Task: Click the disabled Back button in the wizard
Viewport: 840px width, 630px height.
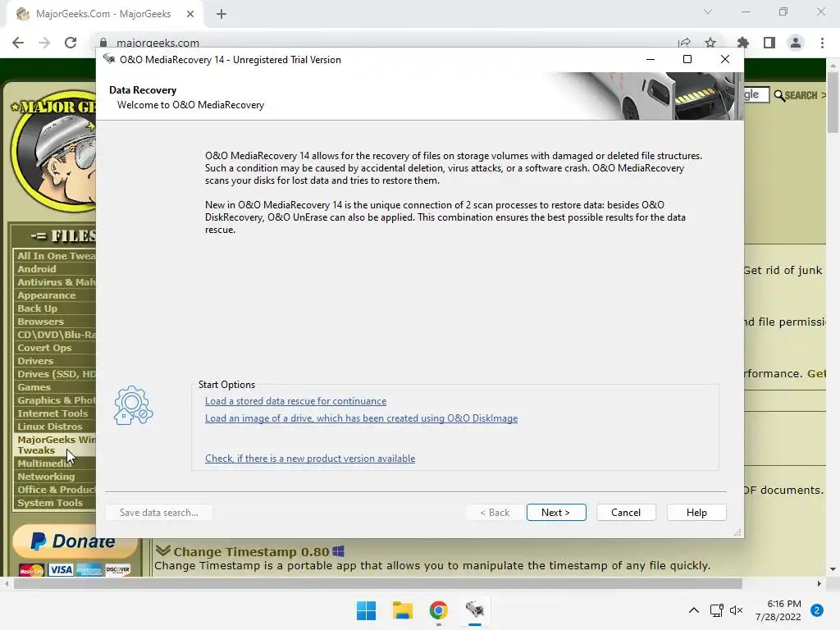Action: (x=495, y=512)
